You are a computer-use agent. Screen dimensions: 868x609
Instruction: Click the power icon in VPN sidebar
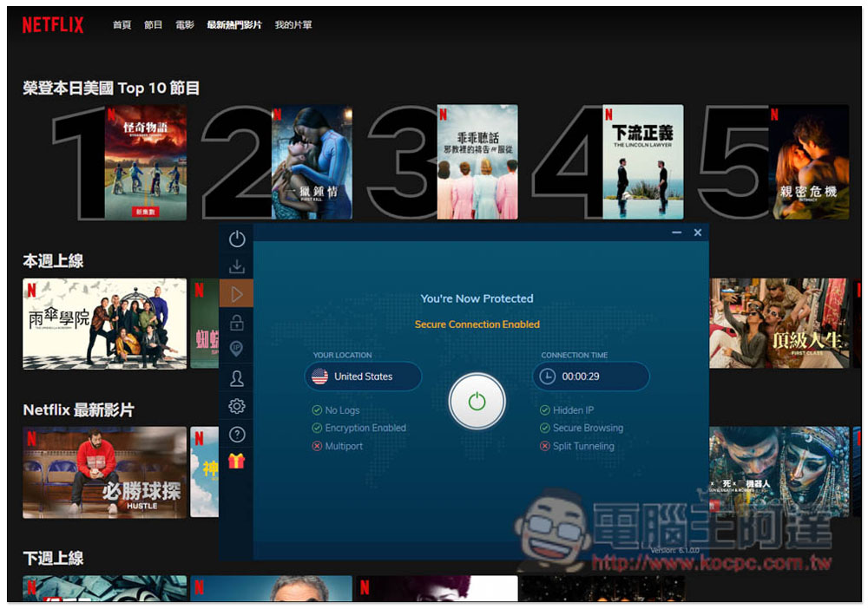[236, 239]
